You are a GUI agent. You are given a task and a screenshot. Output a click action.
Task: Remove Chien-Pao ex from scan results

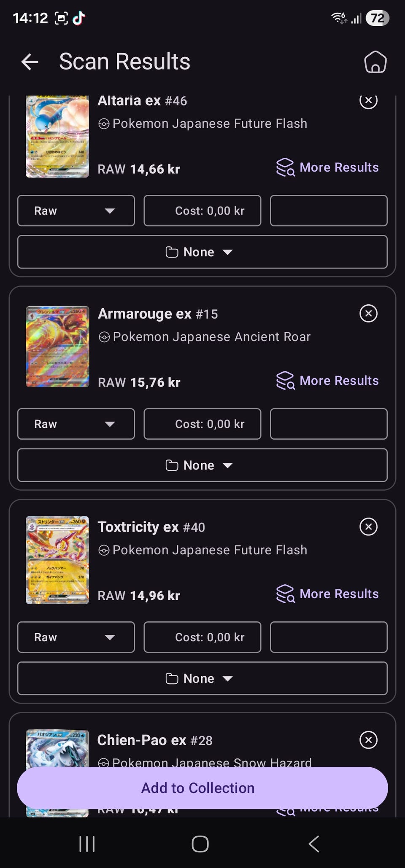pos(368,740)
